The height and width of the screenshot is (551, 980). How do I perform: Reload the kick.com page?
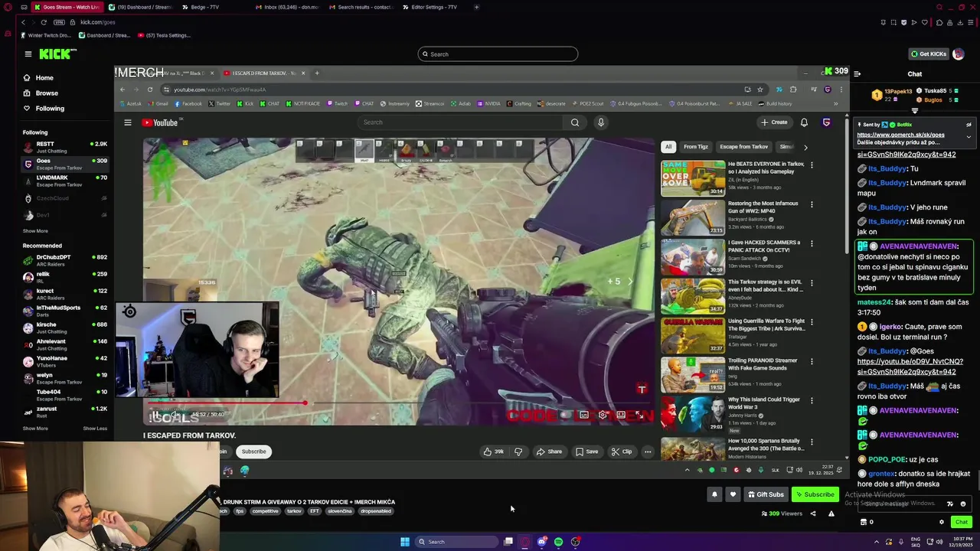44,22
